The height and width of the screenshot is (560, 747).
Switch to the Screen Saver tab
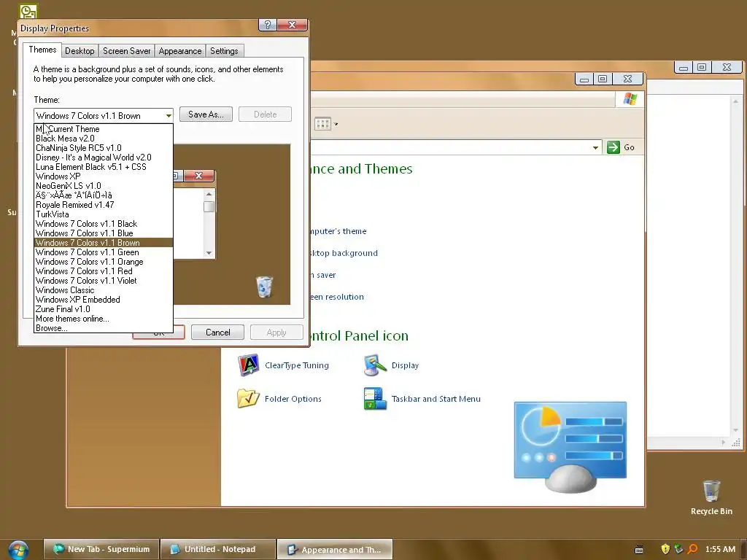pyautogui.click(x=126, y=51)
